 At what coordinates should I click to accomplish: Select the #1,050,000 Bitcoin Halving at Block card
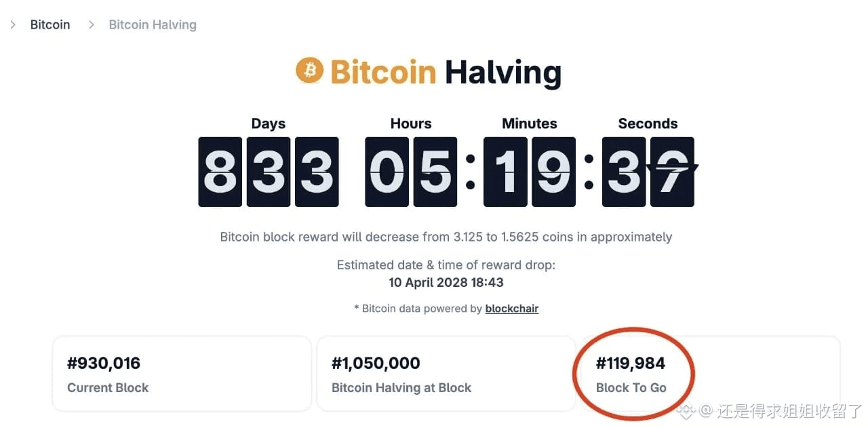pyautogui.click(x=446, y=374)
